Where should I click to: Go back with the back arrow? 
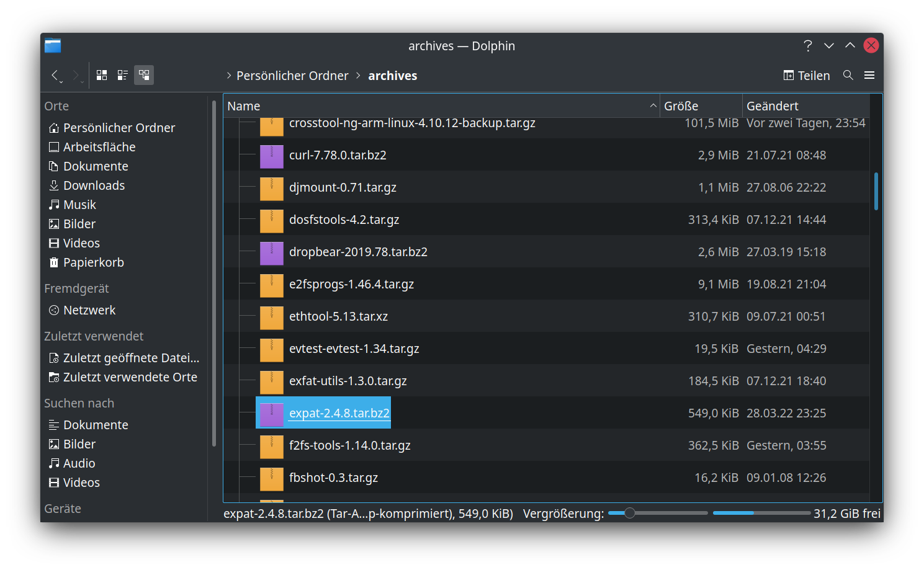coord(55,75)
